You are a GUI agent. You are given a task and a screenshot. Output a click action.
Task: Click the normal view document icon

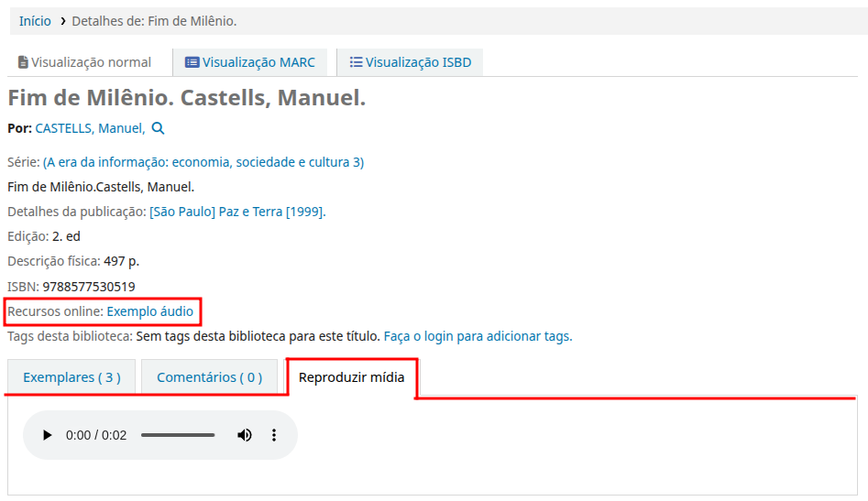(x=23, y=62)
